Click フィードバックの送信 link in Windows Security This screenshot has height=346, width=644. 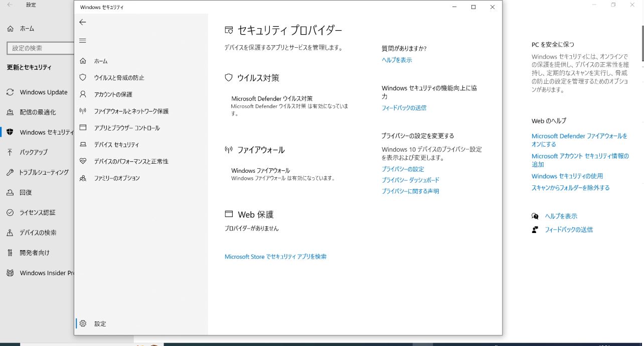404,108
